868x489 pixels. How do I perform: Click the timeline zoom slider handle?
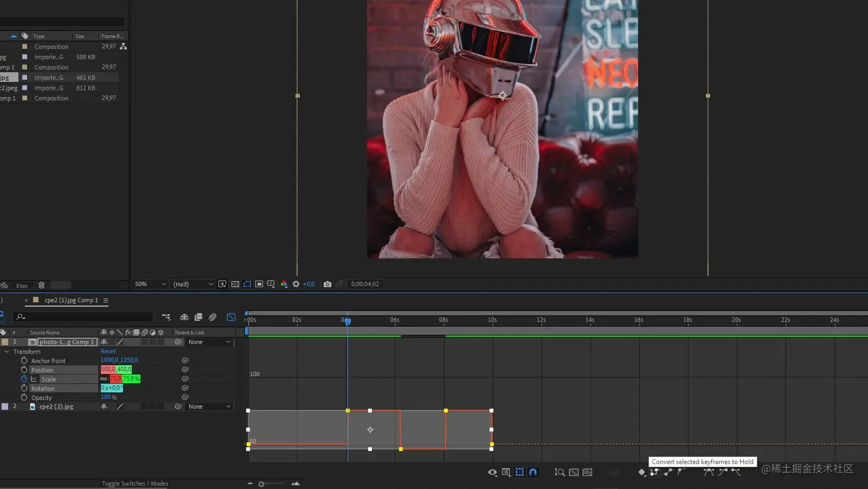(261, 484)
